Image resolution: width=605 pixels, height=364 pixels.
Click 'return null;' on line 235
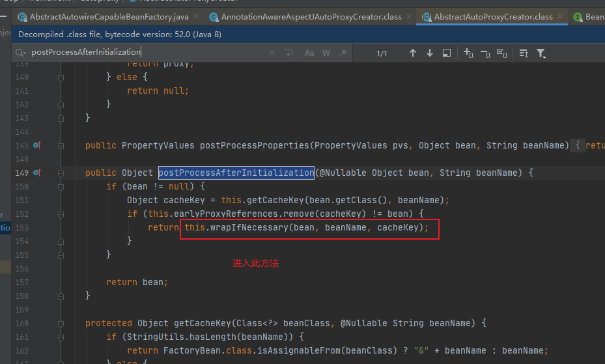(158, 91)
